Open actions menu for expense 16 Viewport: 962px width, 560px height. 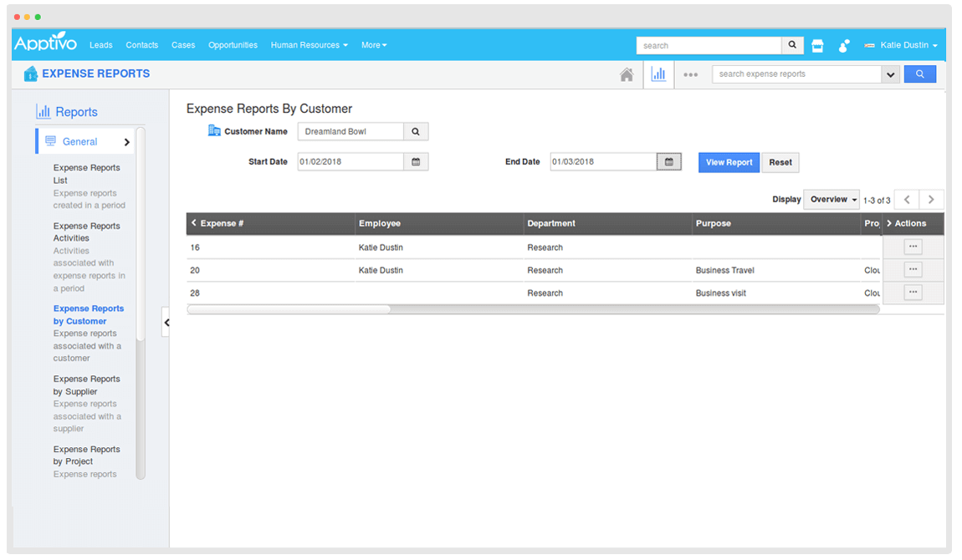(x=913, y=247)
